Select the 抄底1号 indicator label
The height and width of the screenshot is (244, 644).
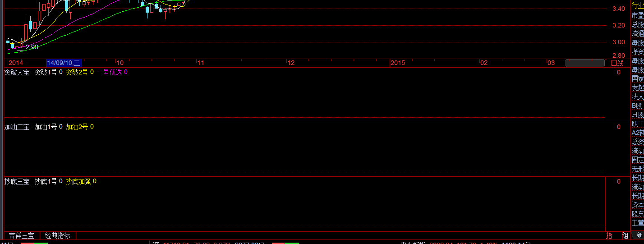[x=46, y=181]
